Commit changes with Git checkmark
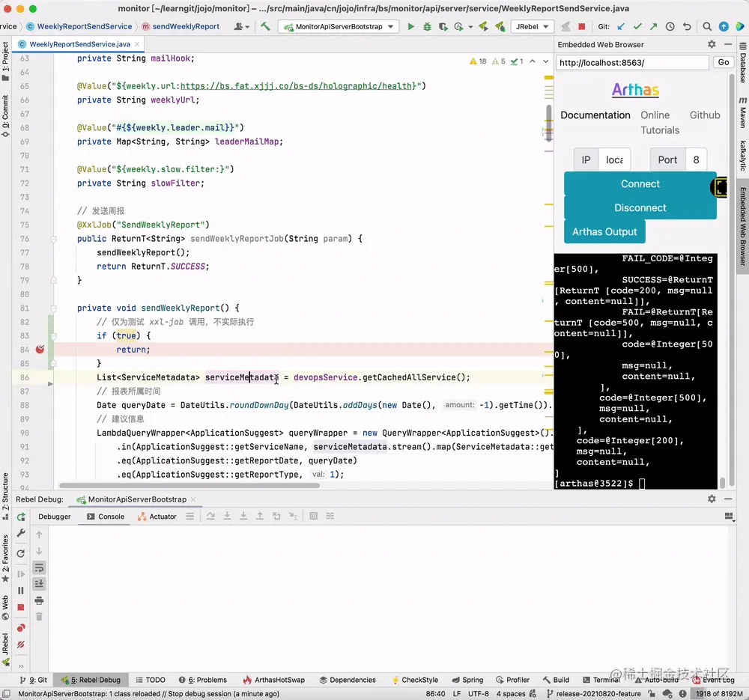 point(637,27)
